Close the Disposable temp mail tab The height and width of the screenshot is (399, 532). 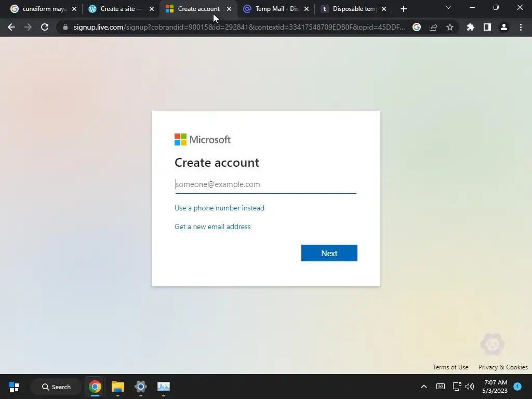384,9
